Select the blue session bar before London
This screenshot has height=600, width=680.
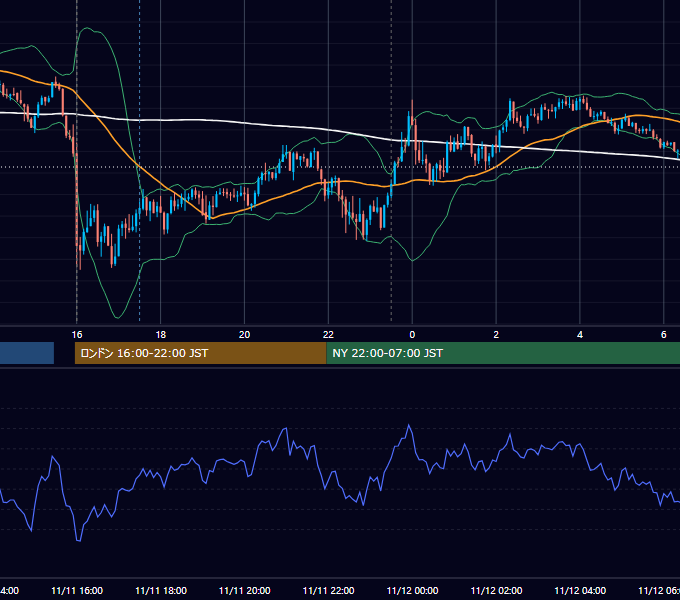[27, 353]
